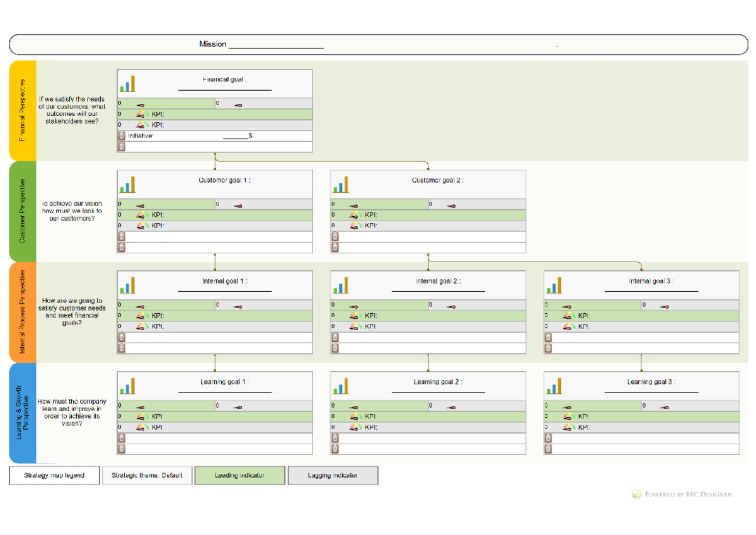Click the green Leading indicator legend swatch
756x535 pixels.
tap(240, 475)
